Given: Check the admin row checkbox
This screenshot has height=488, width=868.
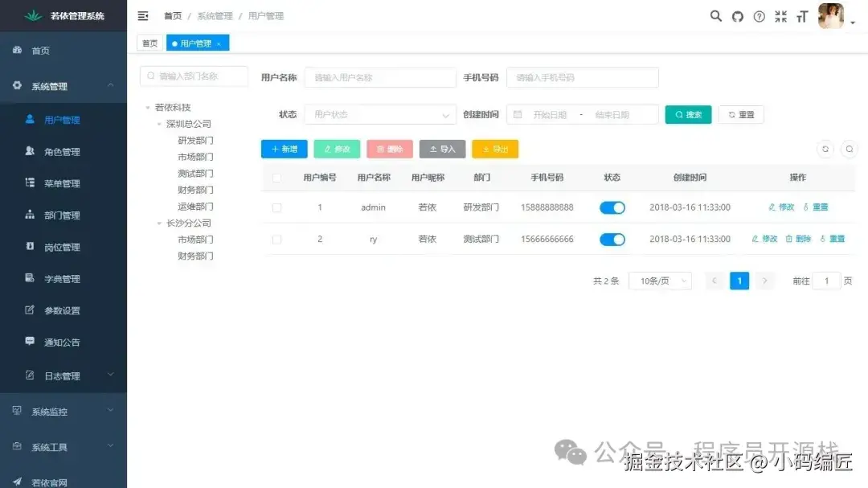Looking at the screenshot, I should [276, 207].
